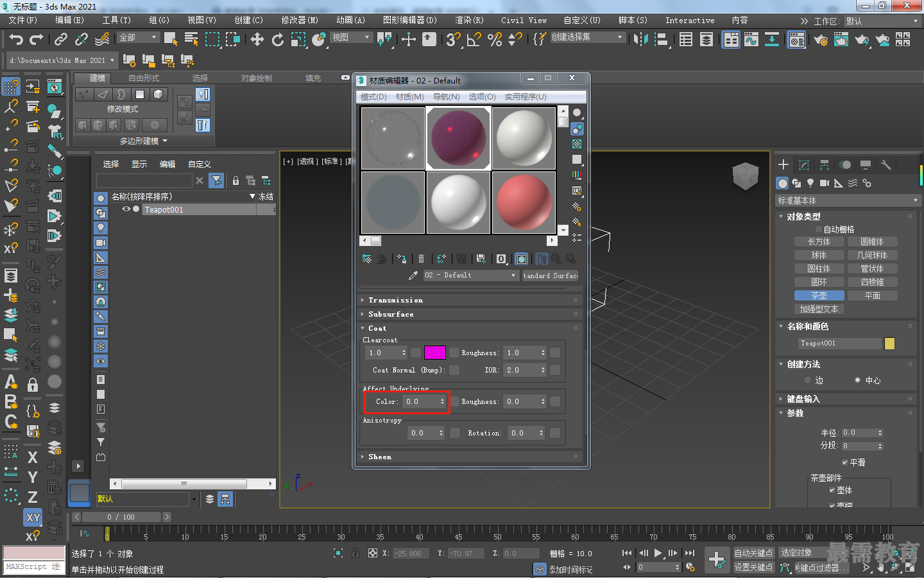
Task: Open the 文件(F) menu
Action: pyautogui.click(x=23, y=21)
